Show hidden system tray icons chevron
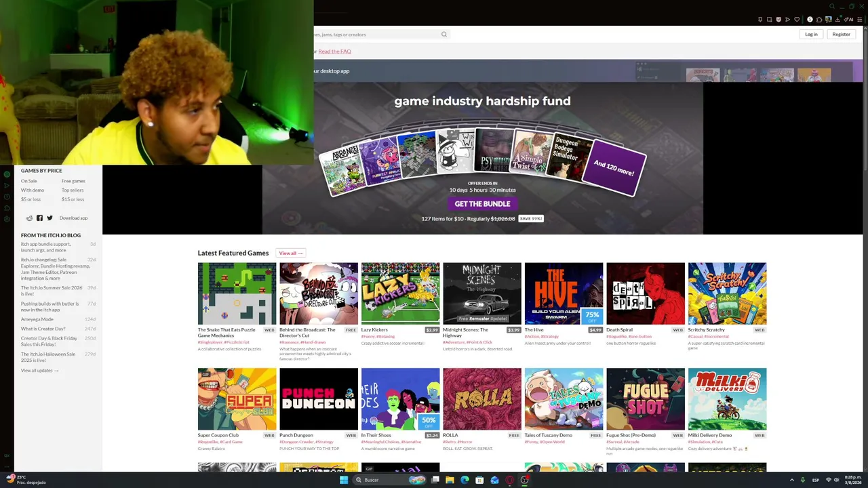Image resolution: width=868 pixels, height=488 pixels. tap(792, 480)
